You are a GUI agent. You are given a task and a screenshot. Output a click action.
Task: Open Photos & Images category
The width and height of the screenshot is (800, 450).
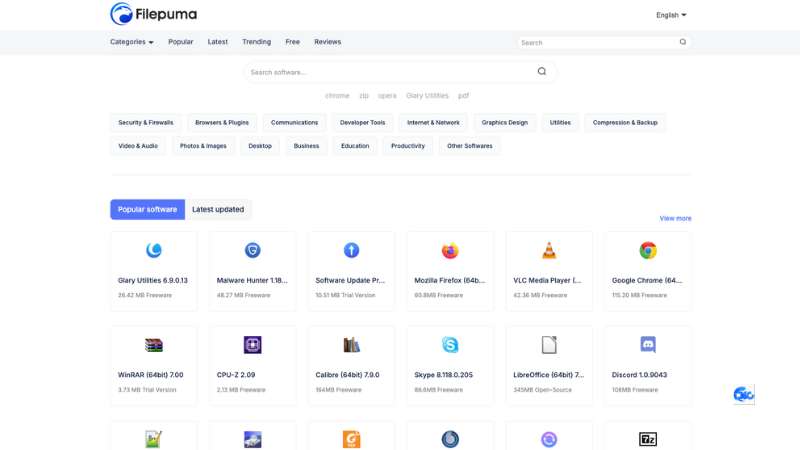[x=203, y=146]
